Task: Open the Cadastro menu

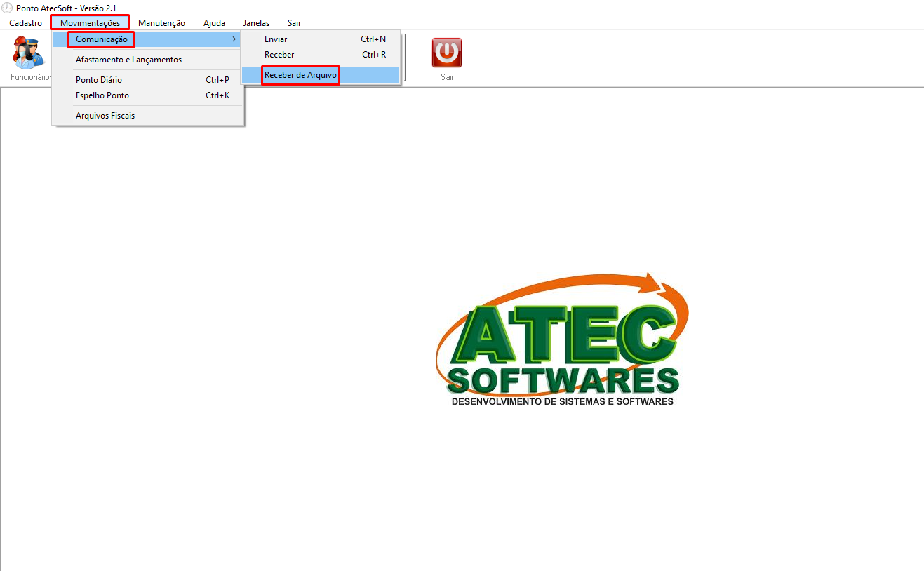Action: 25,23
